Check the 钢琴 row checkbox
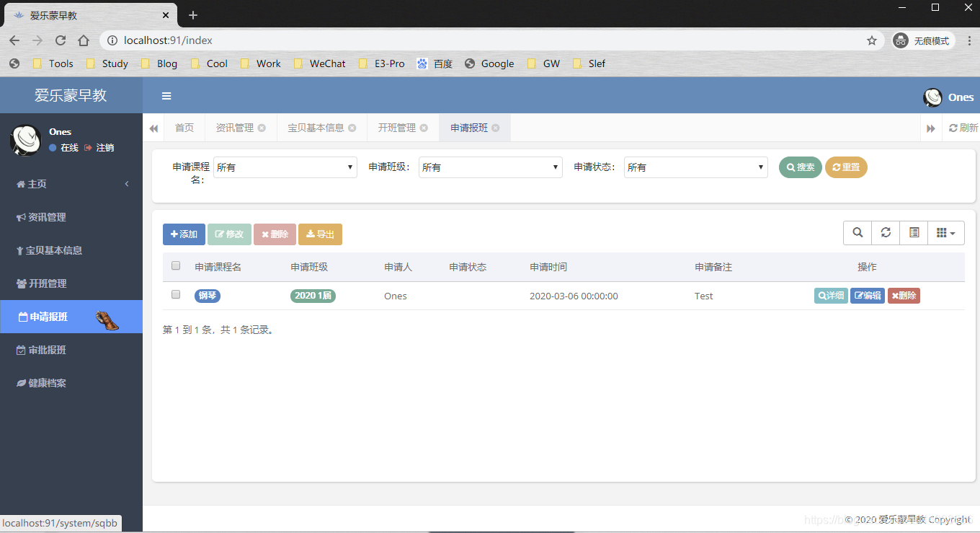The image size is (980, 533). click(176, 294)
